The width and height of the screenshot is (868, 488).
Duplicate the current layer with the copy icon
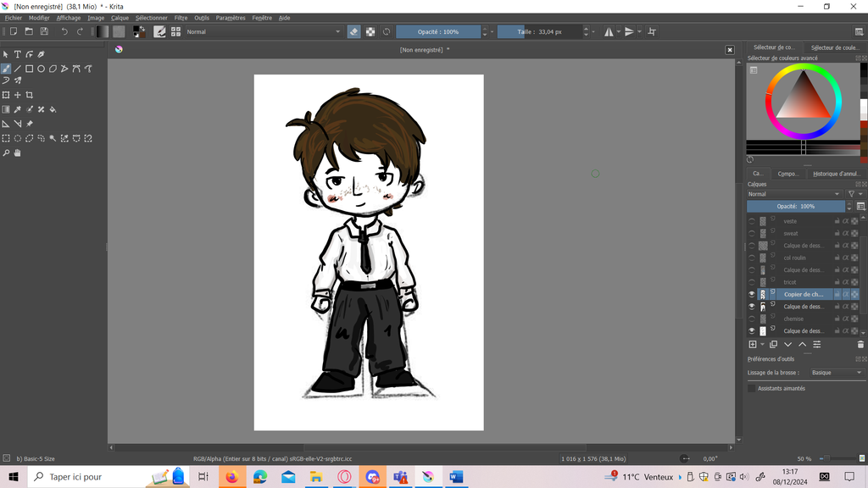(773, 345)
